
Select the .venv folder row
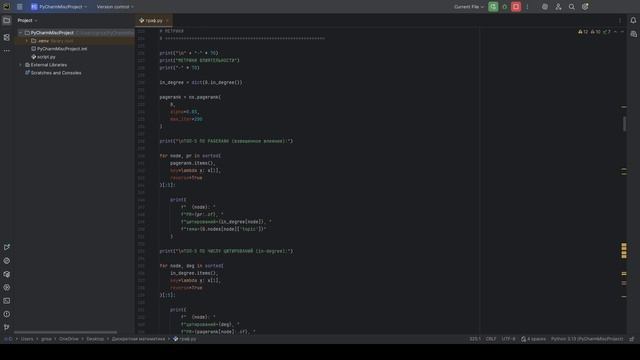coord(75,41)
